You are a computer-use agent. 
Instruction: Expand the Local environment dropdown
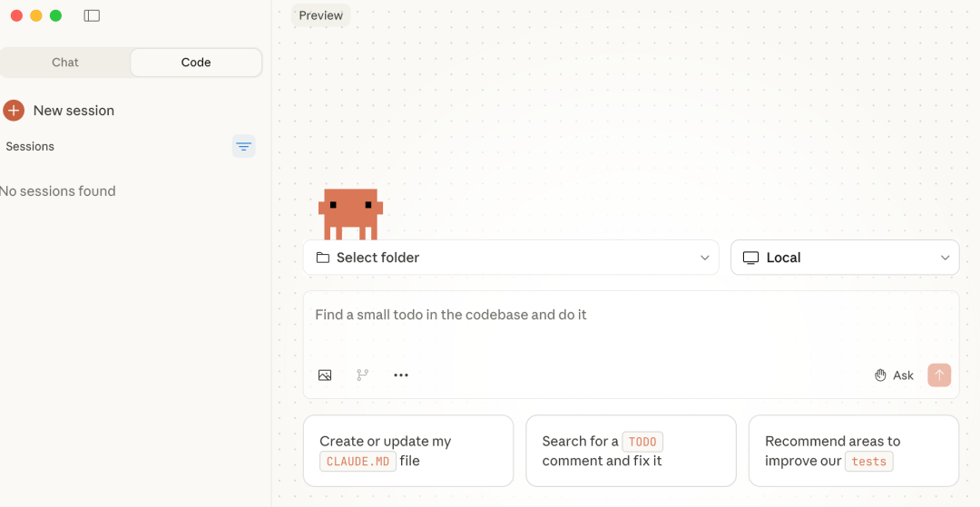tap(844, 258)
